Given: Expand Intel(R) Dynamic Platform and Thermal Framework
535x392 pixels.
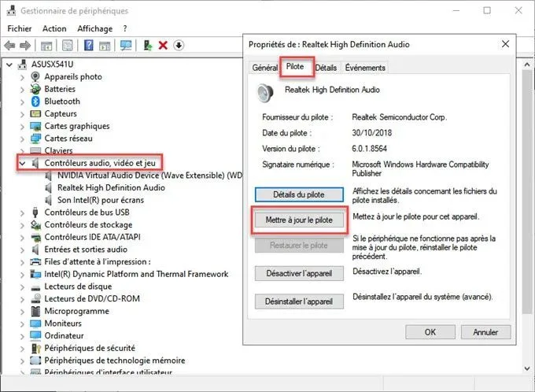Looking at the screenshot, I should [x=22, y=274].
